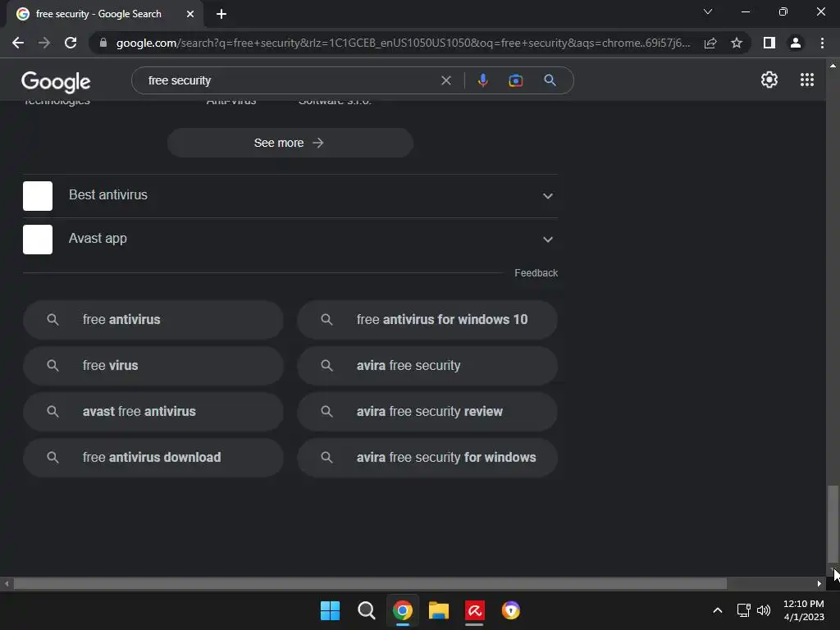Open the shield app in the taskbar

[511, 610]
